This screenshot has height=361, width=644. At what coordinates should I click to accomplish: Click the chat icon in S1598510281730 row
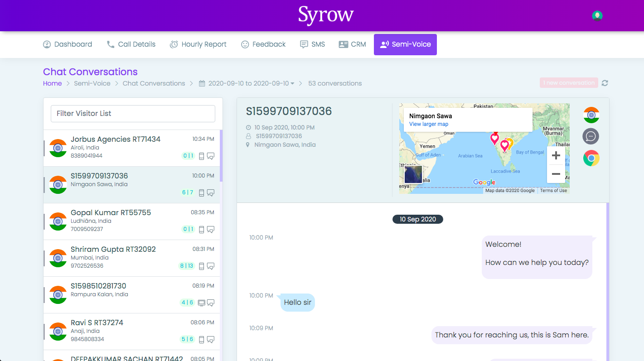(211, 303)
